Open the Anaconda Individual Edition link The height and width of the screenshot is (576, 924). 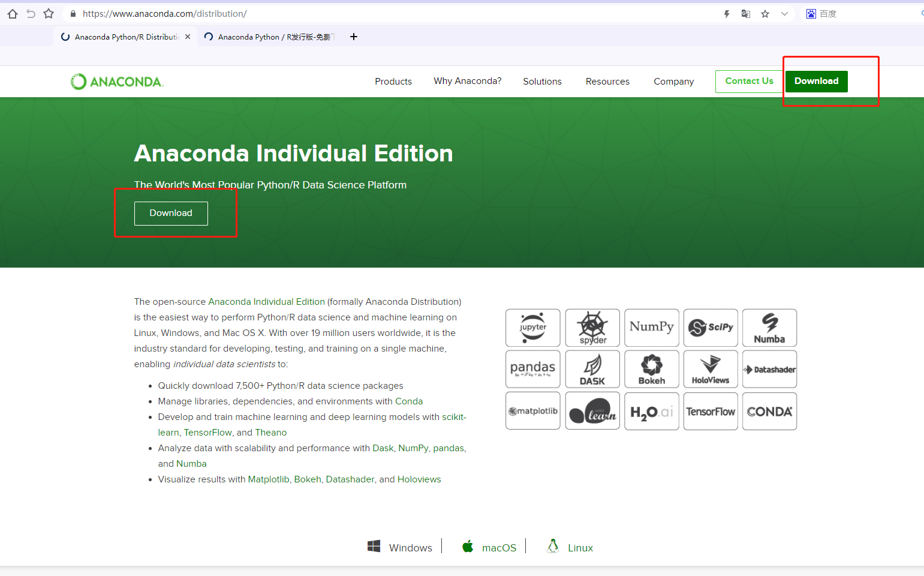coord(267,302)
